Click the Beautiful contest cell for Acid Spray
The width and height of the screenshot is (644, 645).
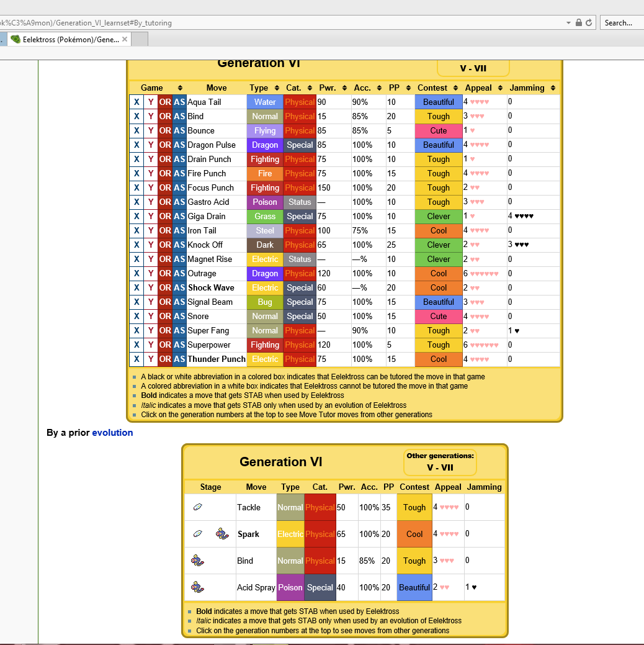[x=414, y=587]
